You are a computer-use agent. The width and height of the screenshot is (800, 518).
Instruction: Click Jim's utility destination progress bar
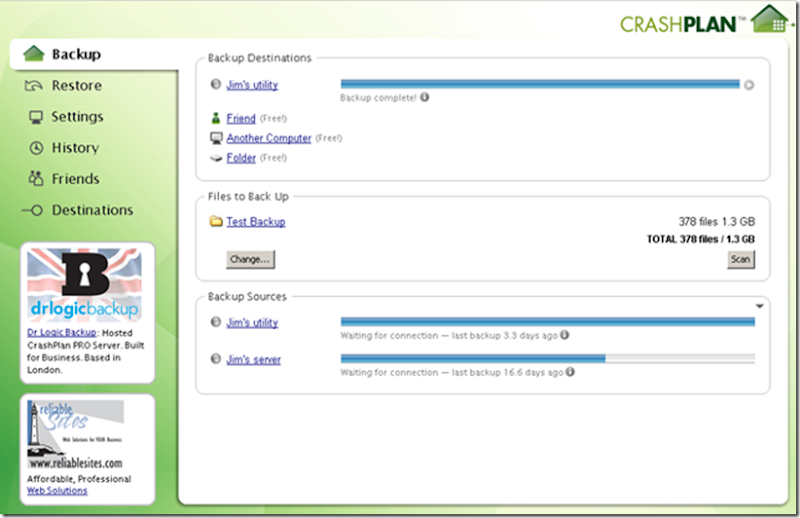(x=540, y=84)
